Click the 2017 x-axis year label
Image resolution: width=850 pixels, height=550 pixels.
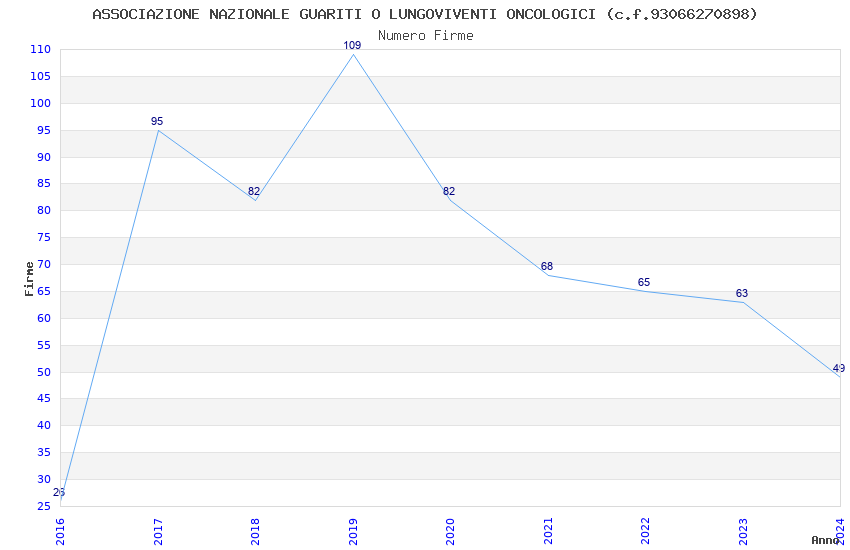[x=158, y=532]
